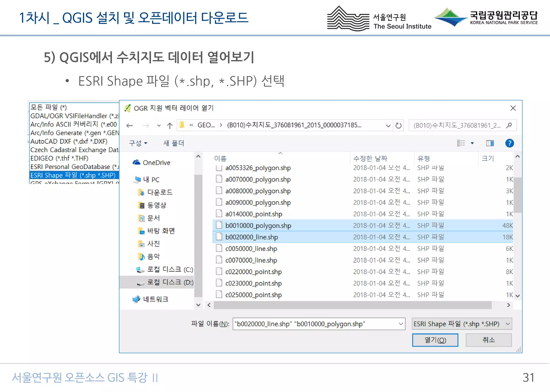550x392 pixels.
Task: Select OneDrive in navigation pane
Action: (152, 163)
